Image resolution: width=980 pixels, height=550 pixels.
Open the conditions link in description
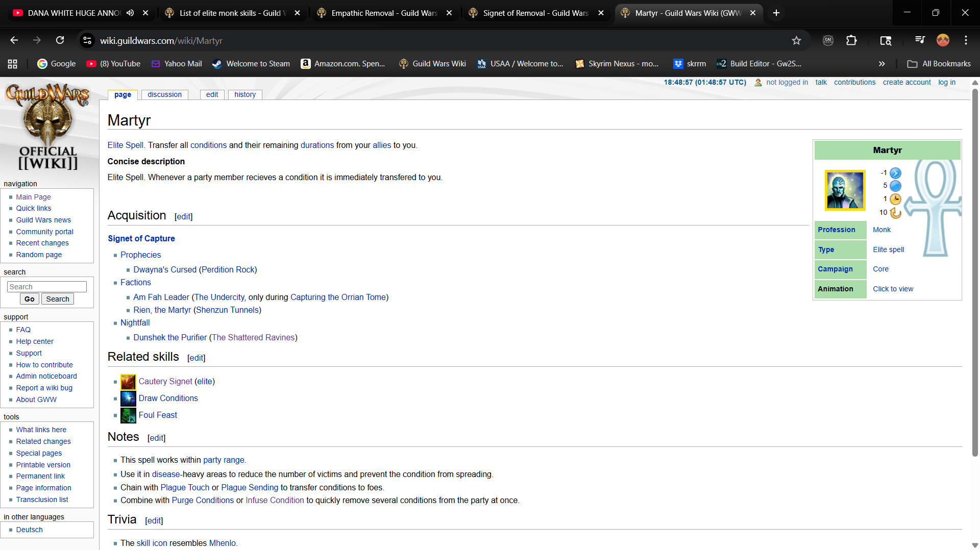pos(208,145)
